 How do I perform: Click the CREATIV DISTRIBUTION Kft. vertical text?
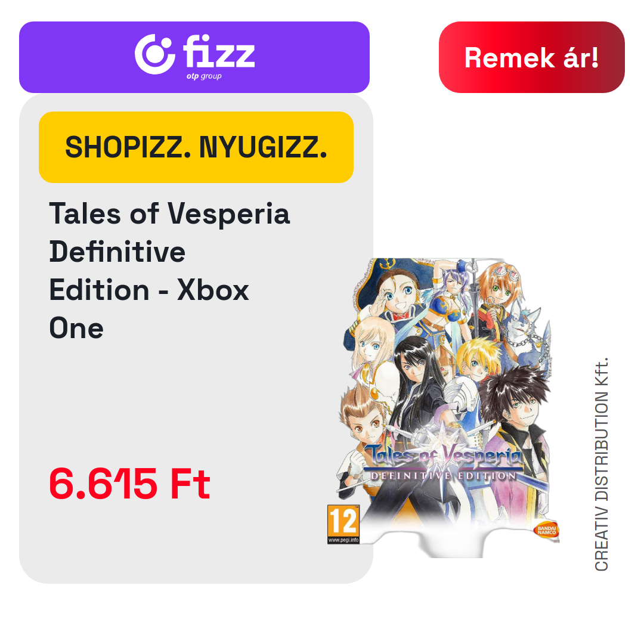coord(601,464)
